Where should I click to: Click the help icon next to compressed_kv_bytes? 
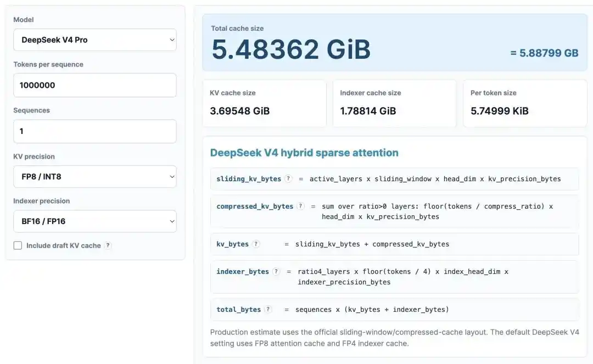click(300, 206)
